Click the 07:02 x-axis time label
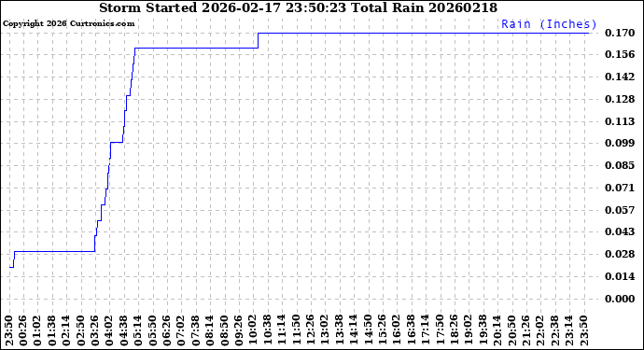Viewport: 644px width, 350px height. tap(181, 330)
